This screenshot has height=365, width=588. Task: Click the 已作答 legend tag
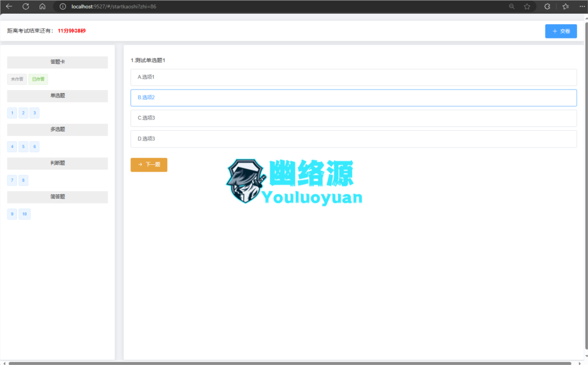(38, 79)
